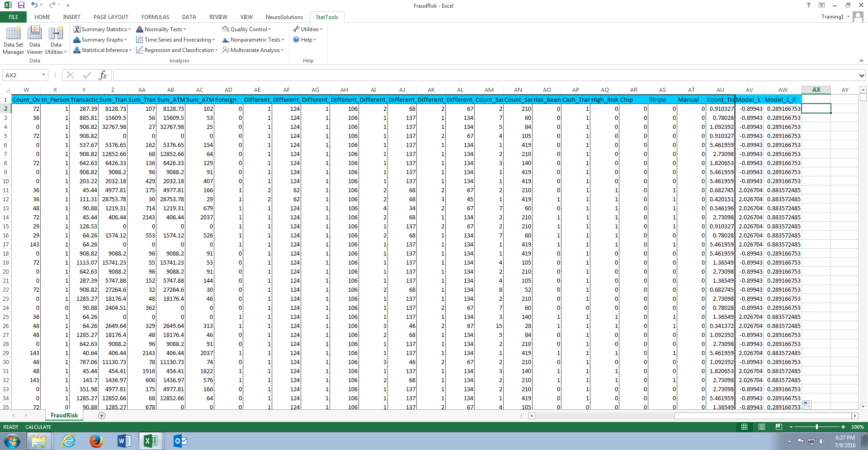Screen dimensions: 868x450
Task: Open the Data Set Manager
Action: click(x=13, y=40)
